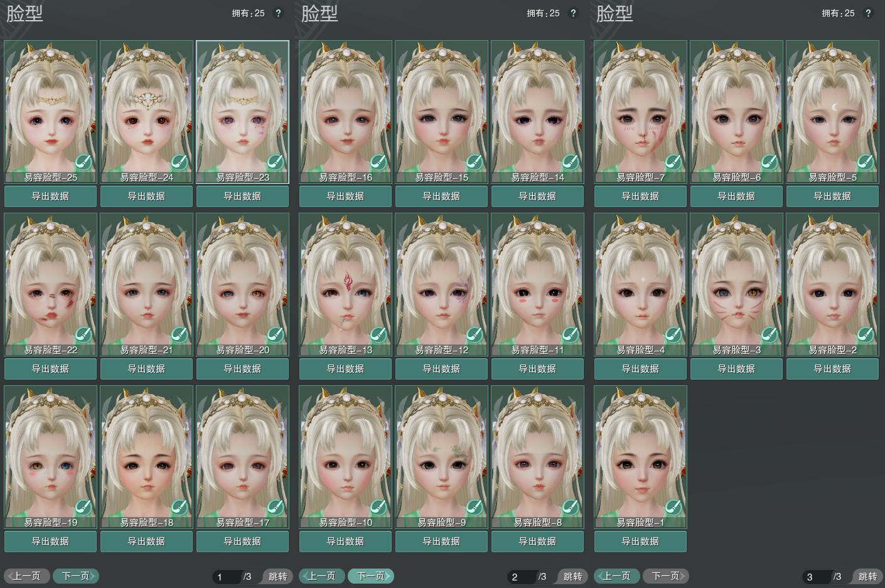Select the 易容脸型-1 face thumbnail

(641, 457)
